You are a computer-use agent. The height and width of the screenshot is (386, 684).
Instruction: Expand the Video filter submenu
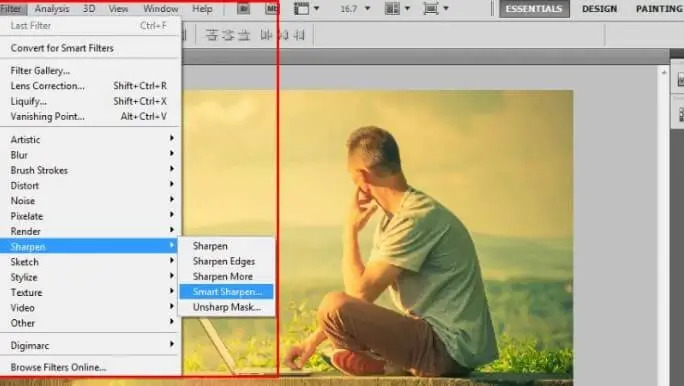90,307
